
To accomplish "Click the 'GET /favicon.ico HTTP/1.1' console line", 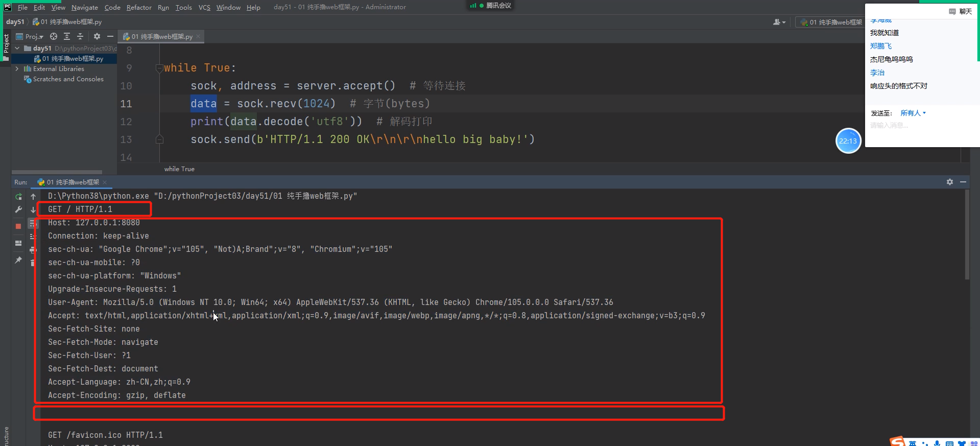I will click(x=105, y=435).
